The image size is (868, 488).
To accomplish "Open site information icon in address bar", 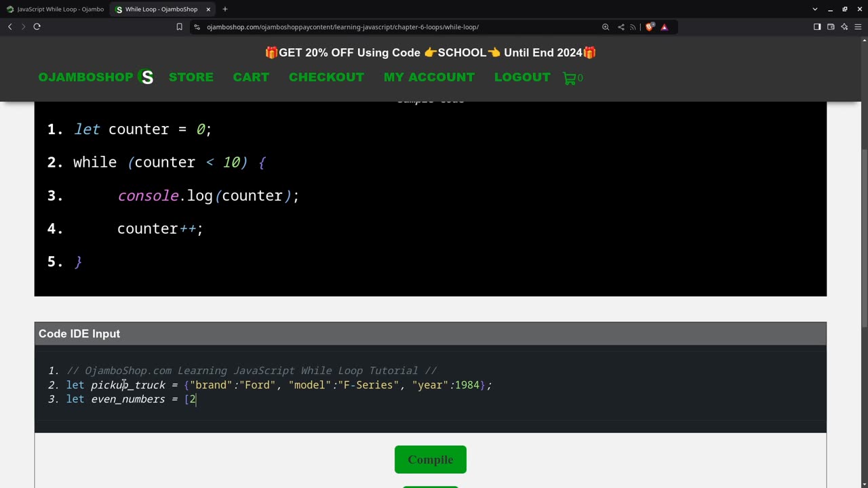I will [x=197, y=27].
